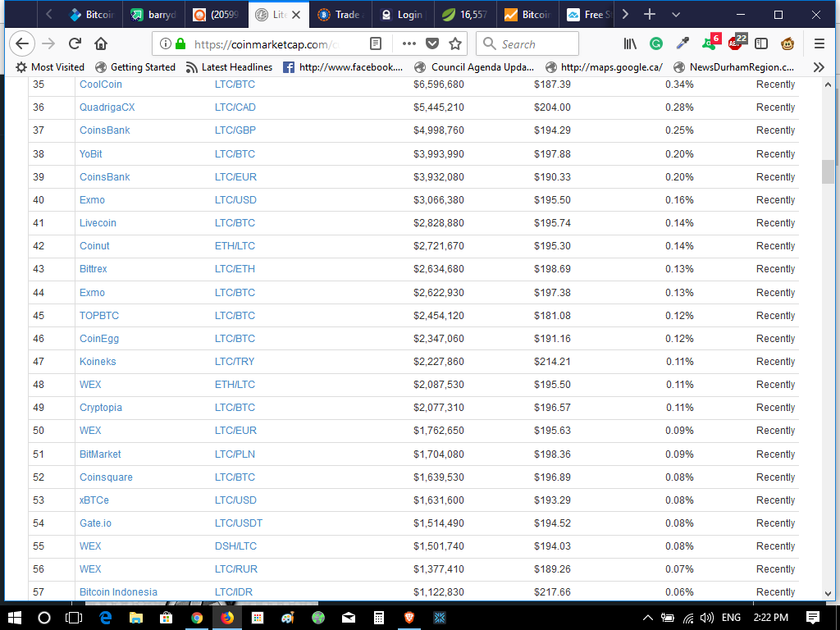Open maps.google.ca bookmark

coord(604,67)
